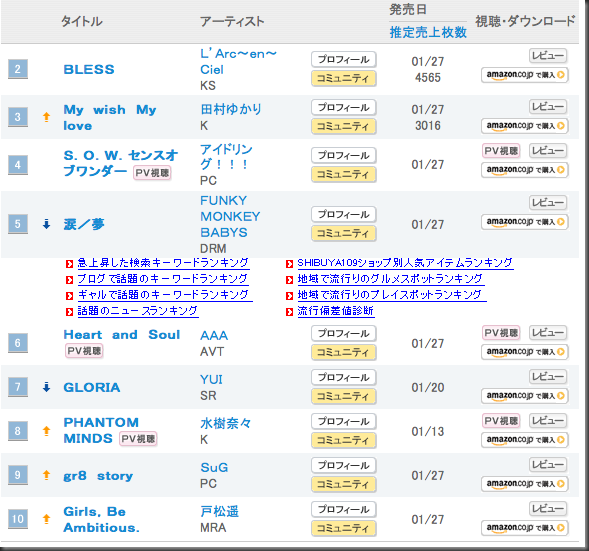Image resolution: width=589 pixels, height=551 pixels.
Task: Click PV視聴 badge beside センスオブワンダー title
Action: click(152, 173)
